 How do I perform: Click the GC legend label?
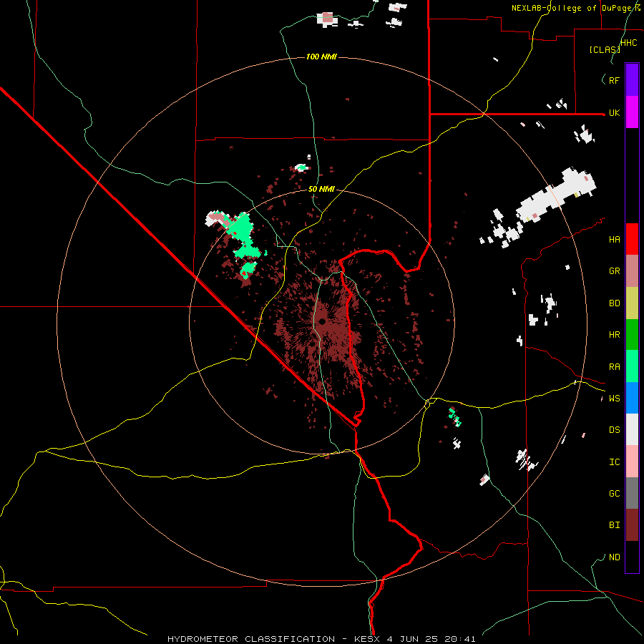614,494
